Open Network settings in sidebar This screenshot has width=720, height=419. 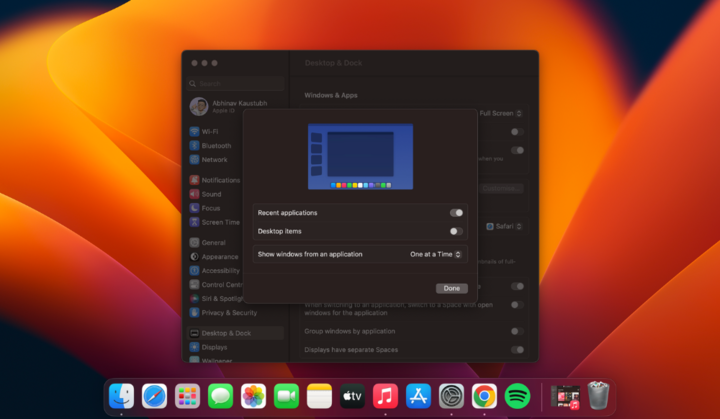coord(208,159)
